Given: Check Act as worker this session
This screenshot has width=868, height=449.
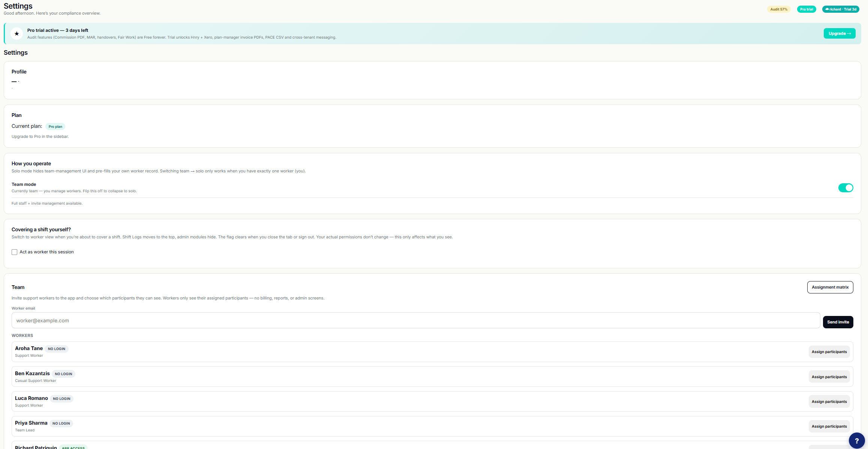Looking at the screenshot, I should (x=15, y=252).
